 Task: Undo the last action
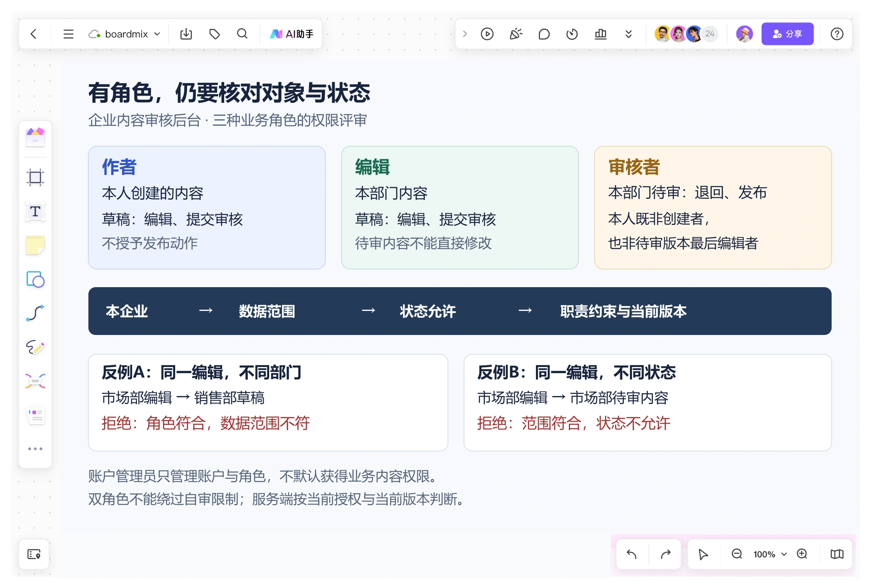[x=632, y=554]
